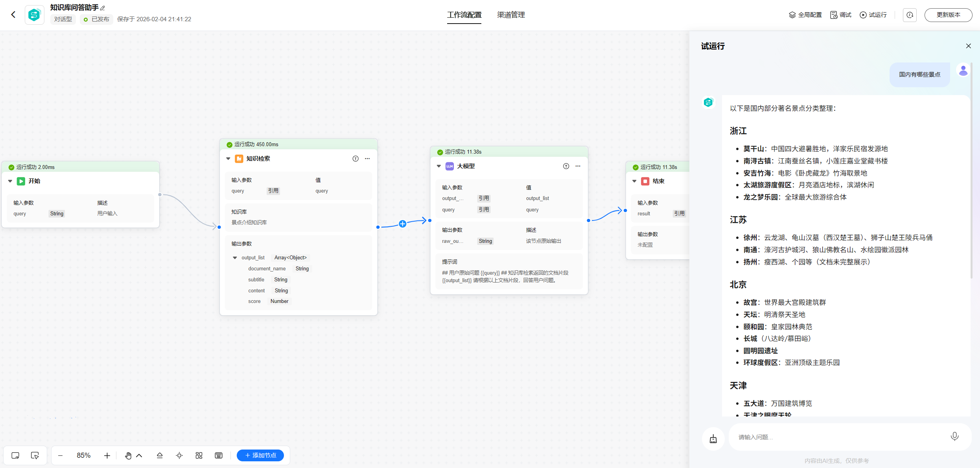This screenshot has width=980, height=468.
Task: Open interaction mode dropdown chevron
Action: [x=139, y=455]
